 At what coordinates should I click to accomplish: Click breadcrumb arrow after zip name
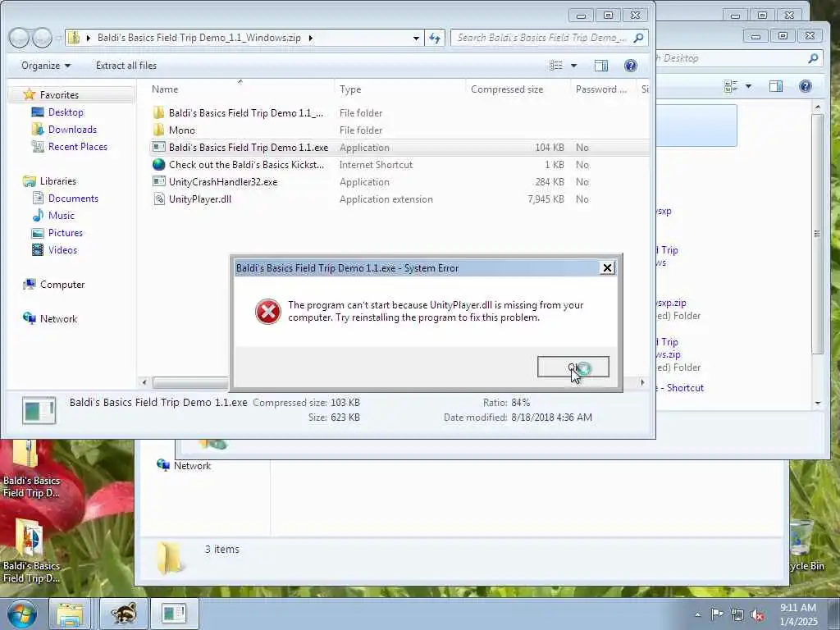click(310, 38)
